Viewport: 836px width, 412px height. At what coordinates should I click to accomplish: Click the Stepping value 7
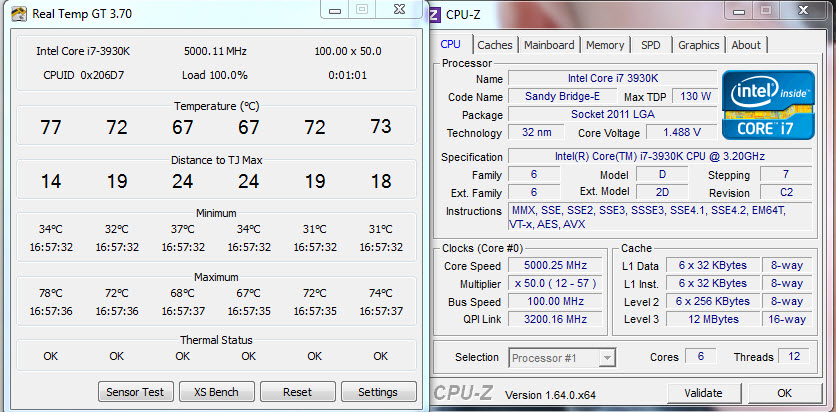786,174
